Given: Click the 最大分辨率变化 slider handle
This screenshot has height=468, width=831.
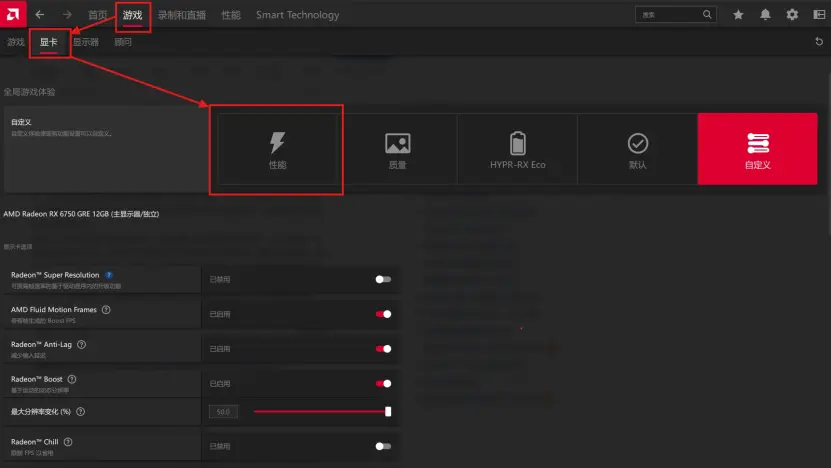Looking at the screenshot, I should click(x=388, y=411).
